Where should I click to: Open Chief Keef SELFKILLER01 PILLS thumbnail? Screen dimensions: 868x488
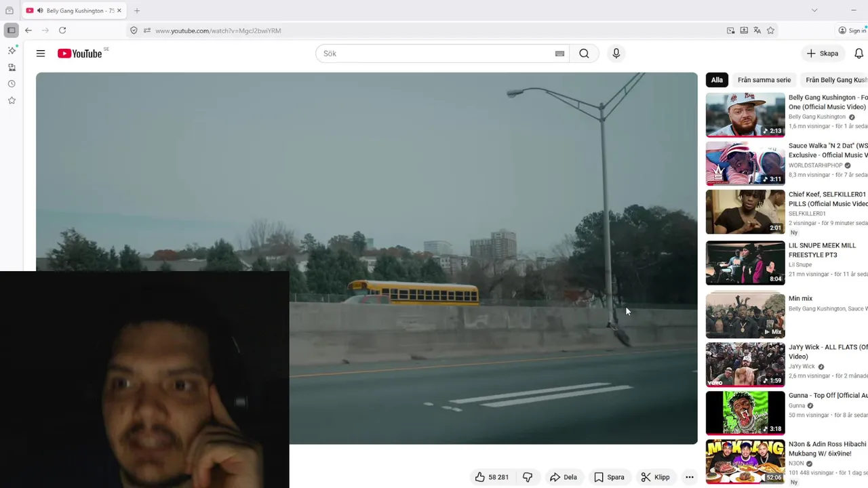pos(745,212)
